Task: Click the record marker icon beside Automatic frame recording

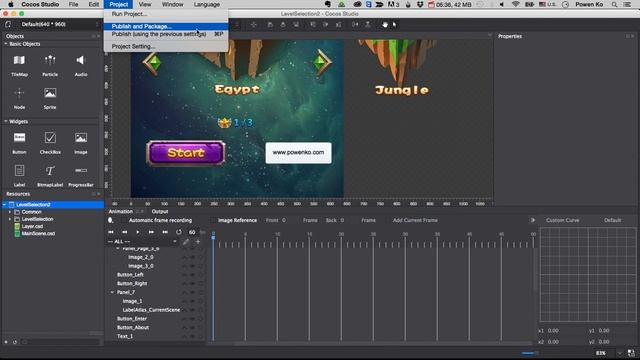Action: [x=110, y=220]
